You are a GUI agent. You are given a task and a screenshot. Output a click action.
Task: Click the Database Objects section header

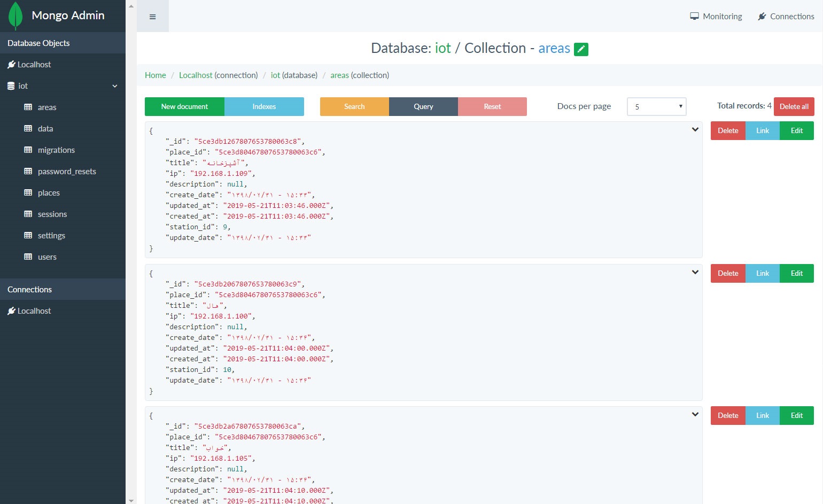tap(63, 43)
